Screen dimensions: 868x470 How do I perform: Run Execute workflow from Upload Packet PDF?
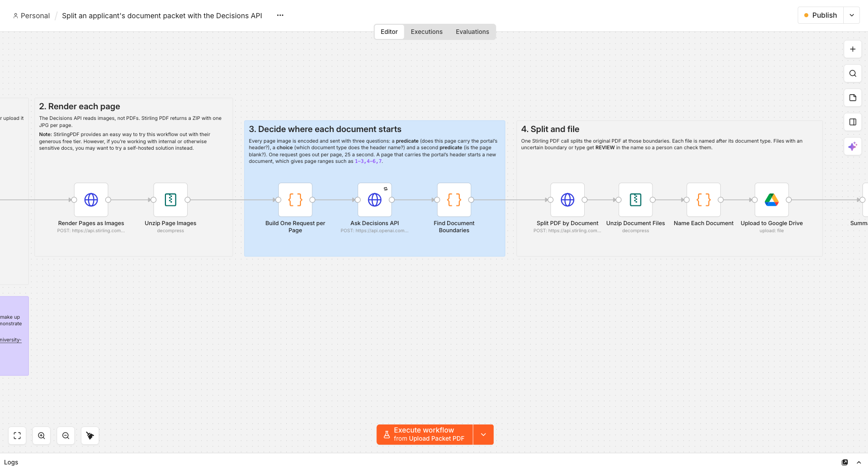pyautogui.click(x=425, y=435)
